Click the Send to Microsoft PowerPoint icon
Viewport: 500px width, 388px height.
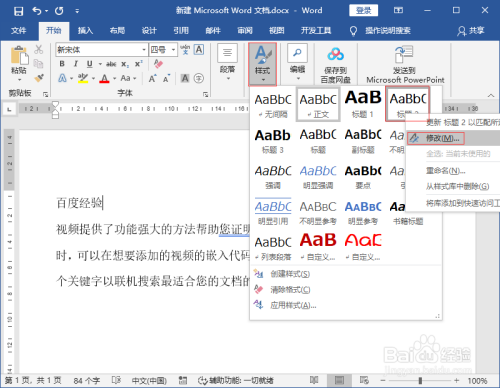(x=404, y=55)
